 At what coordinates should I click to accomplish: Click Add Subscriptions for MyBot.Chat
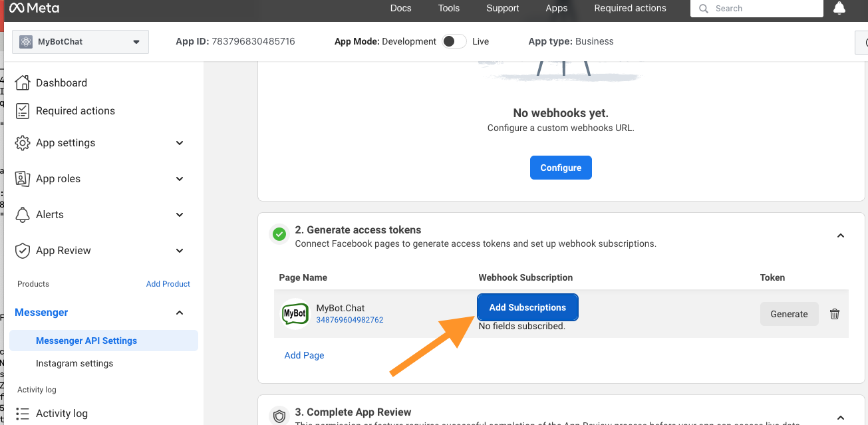coord(527,307)
